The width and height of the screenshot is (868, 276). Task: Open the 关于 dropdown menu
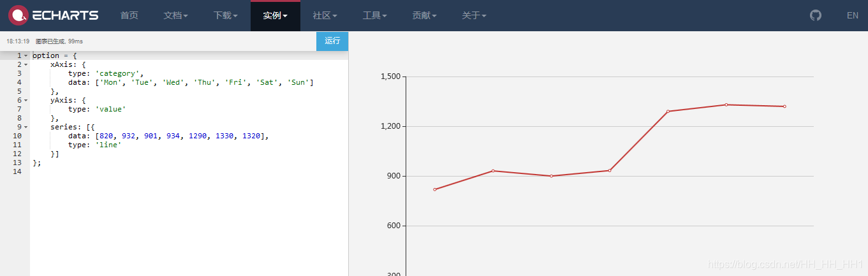point(474,15)
